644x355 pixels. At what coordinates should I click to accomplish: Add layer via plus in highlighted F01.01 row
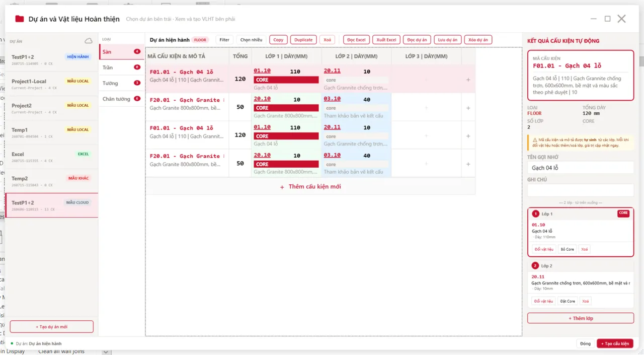click(x=468, y=80)
